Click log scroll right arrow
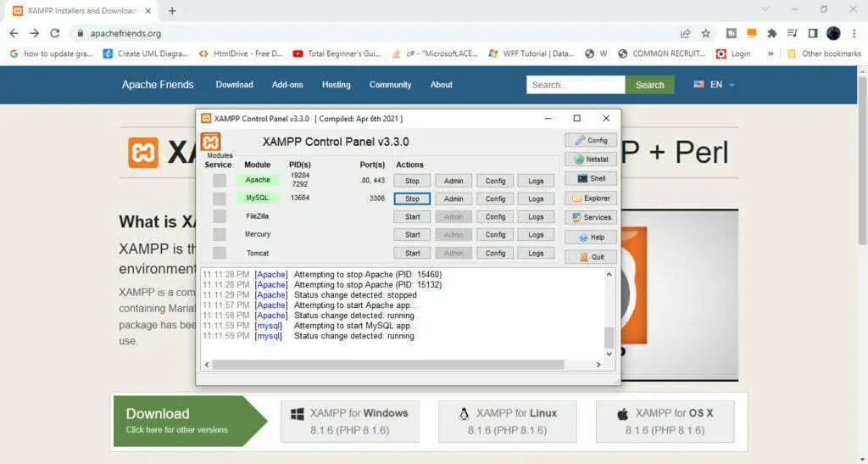This screenshot has width=868, height=464. [x=598, y=365]
